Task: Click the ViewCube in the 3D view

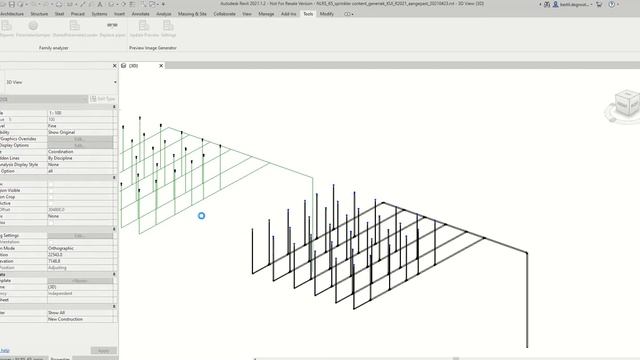Action: tap(627, 104)
